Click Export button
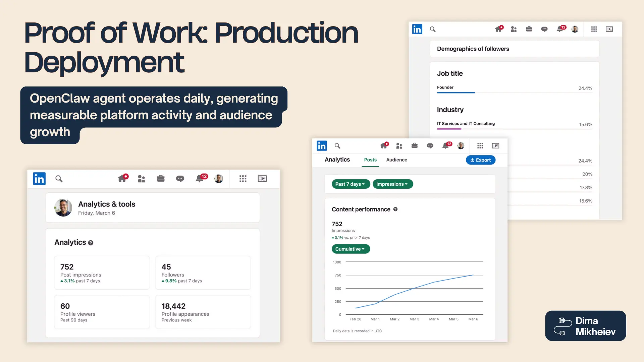 (x=481, y=160)
